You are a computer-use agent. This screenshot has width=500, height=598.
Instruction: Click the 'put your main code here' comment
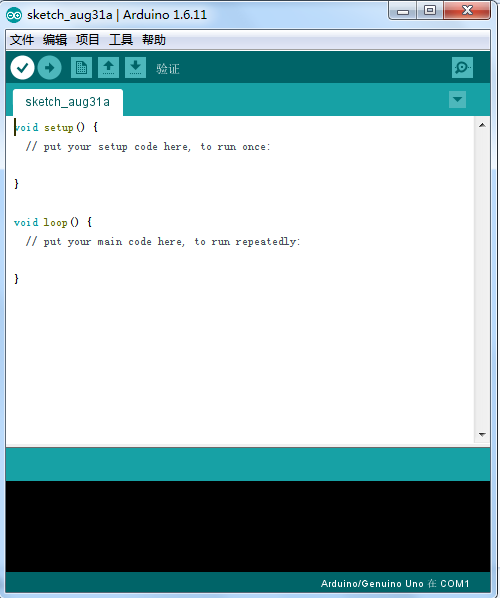click(163, 242)
